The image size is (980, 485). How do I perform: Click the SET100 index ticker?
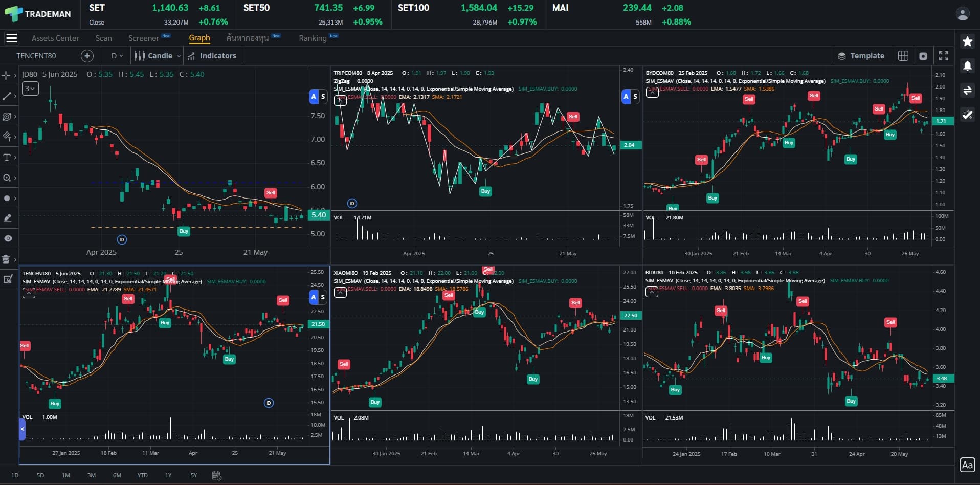click(467, 14)
